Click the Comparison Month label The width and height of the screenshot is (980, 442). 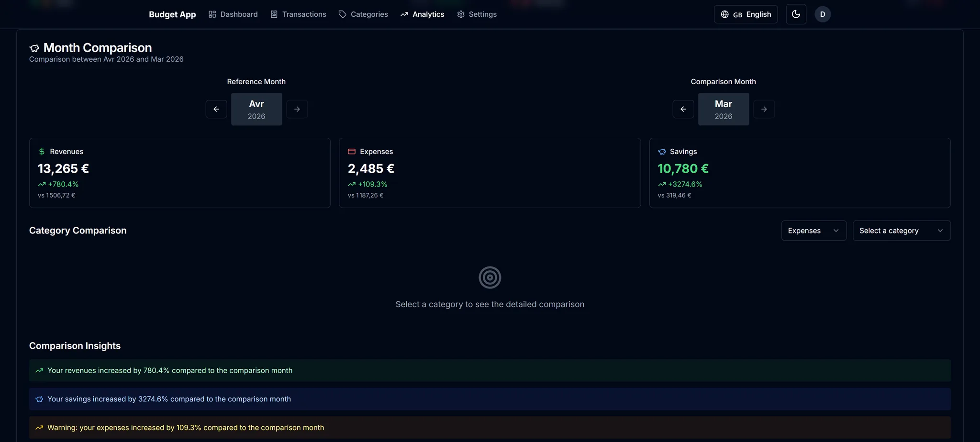[724, 82]
